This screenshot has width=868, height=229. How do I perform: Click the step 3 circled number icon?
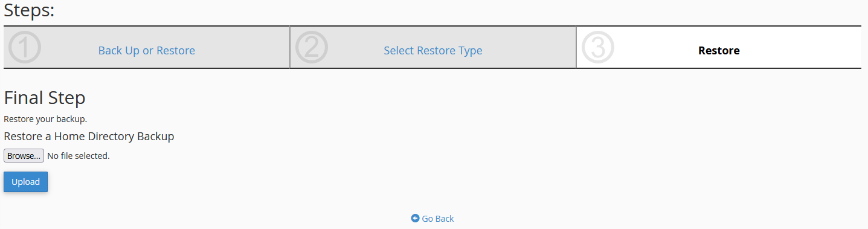[597, 48]
